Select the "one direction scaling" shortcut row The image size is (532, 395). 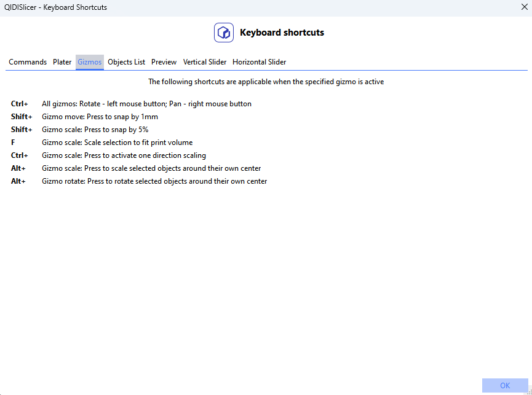tap(124, 155)
